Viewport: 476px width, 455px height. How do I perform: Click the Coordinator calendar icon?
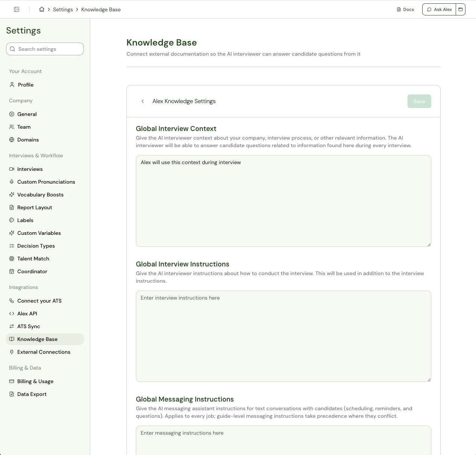12,271
